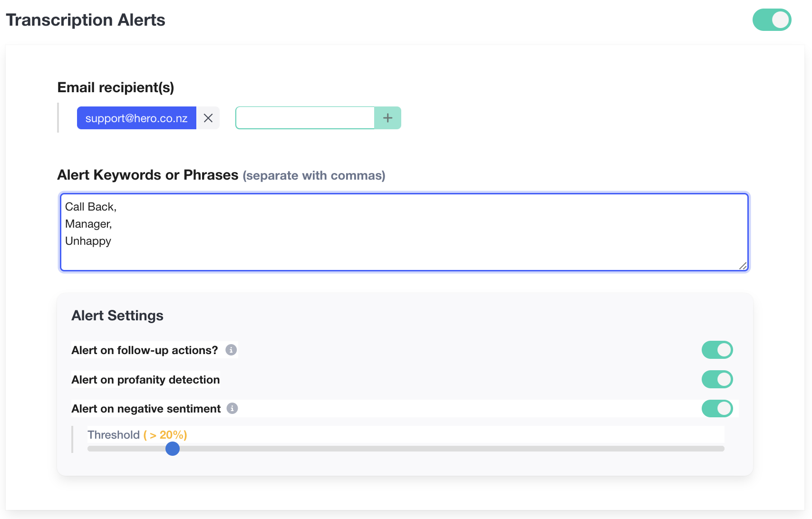Click the info icon beside "Alert on follow-up actions?"

click(x=232, y=350)
